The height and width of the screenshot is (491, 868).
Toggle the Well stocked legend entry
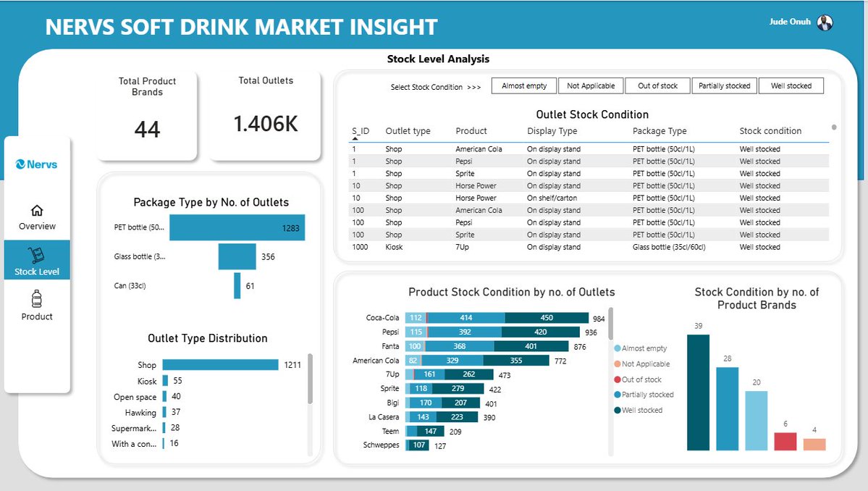[x=643, y=410]
